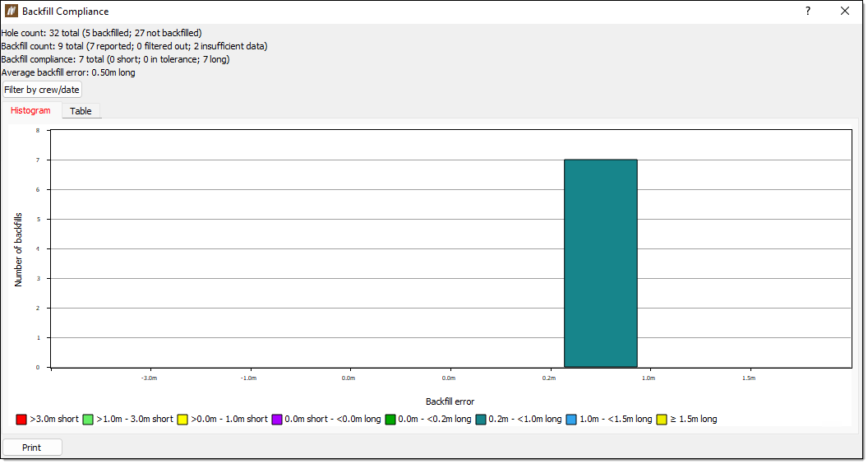The width and height of the screenshot is (868, 464).
Task: Click the 'Number of backfills' axis title
Action: point(18,249)
